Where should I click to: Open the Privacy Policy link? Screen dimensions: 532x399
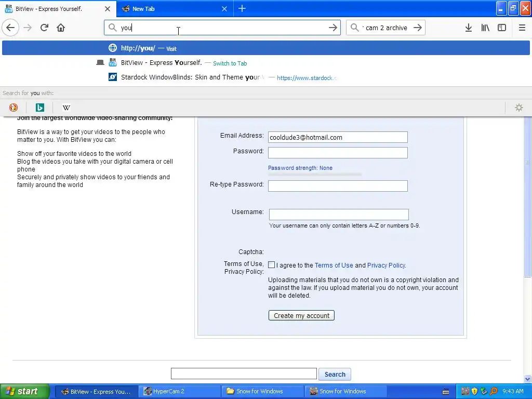[x=386, y=265]
